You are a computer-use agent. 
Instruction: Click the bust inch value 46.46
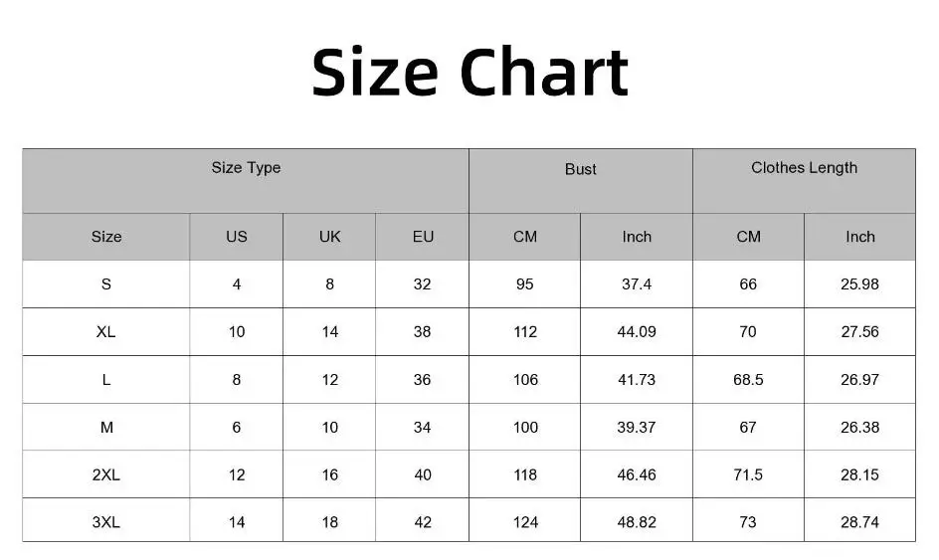[637, 474]
